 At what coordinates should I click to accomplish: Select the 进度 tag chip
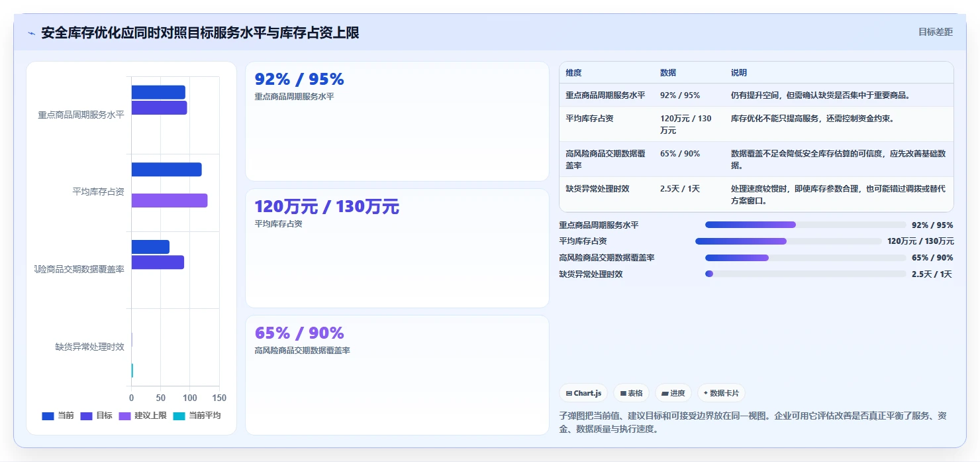(673, 393)
